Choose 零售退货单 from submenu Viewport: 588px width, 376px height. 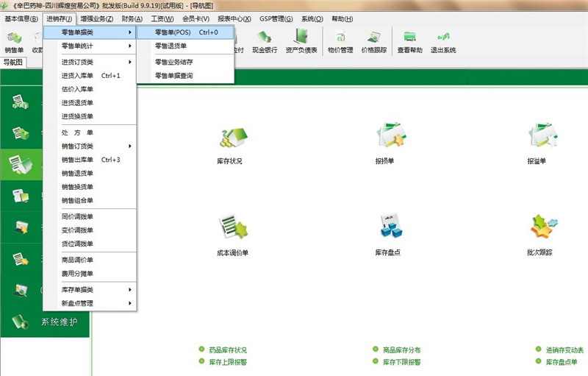tap(185, 46)
